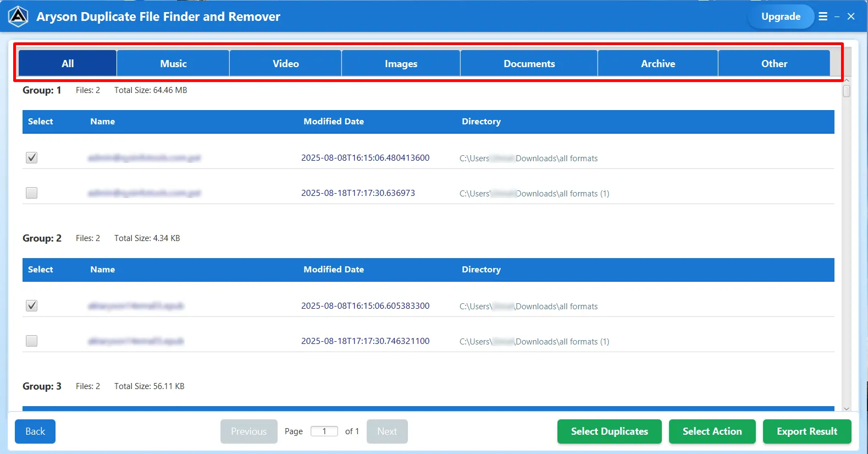Open the Images tab
Image resolution: width=868 pixels, height=454 pixels.
(401, 64)
